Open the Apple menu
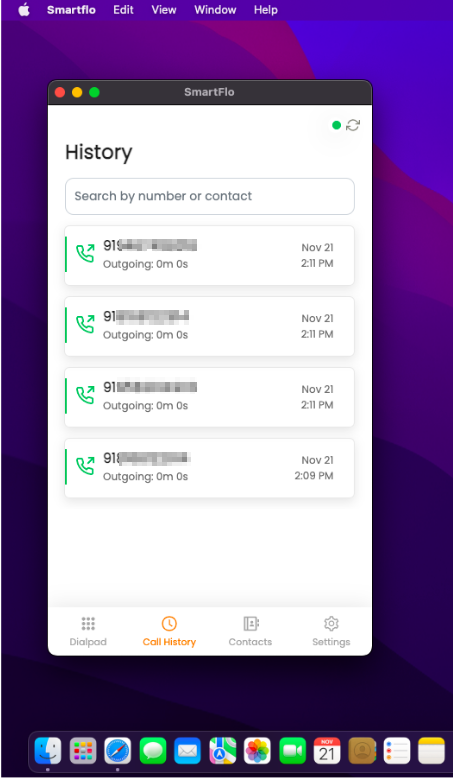454x780 pixels. tap(24, 10)
